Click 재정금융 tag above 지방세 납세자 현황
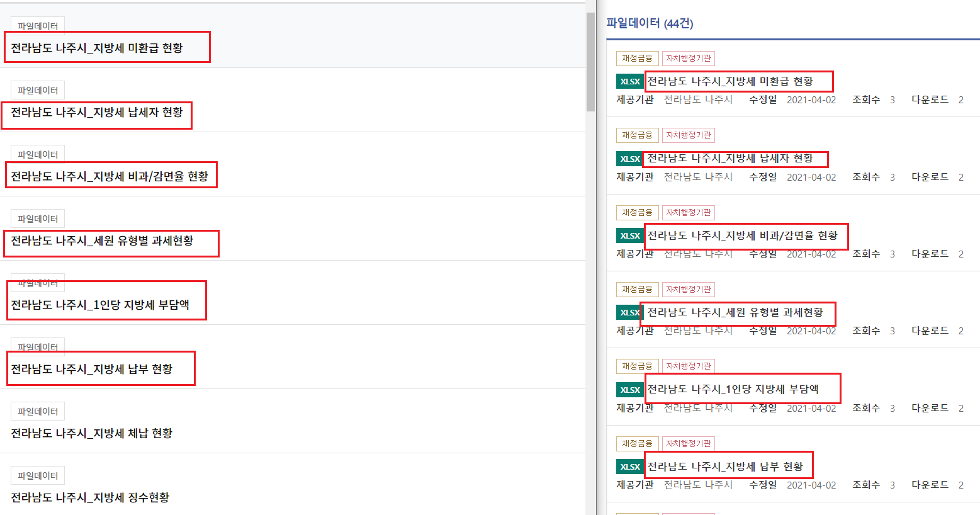The width and height of the screenshot is (980, 515). click(x=638, y=135)
